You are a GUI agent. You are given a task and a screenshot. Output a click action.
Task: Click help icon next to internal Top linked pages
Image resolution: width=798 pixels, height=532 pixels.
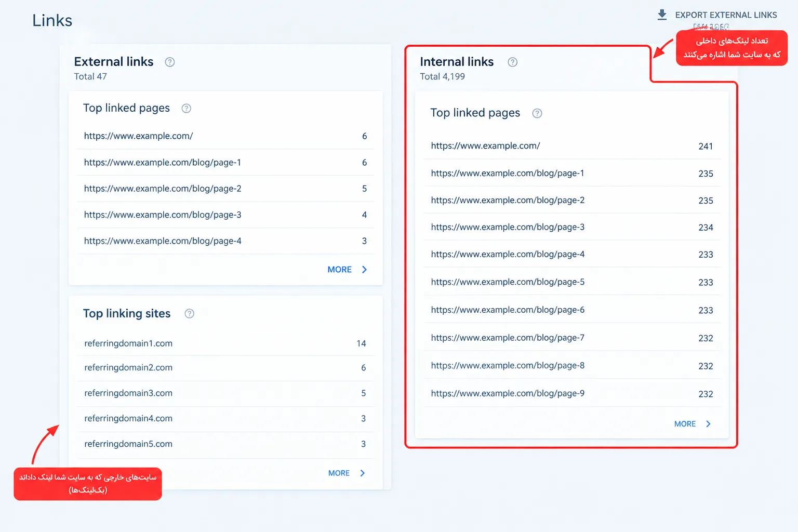coord(537,113)
